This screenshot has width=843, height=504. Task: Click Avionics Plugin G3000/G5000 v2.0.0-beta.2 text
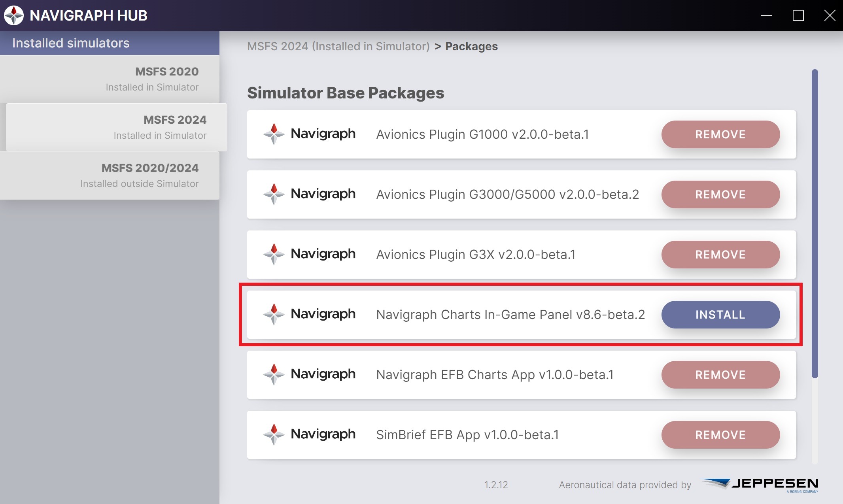point(507,194)
